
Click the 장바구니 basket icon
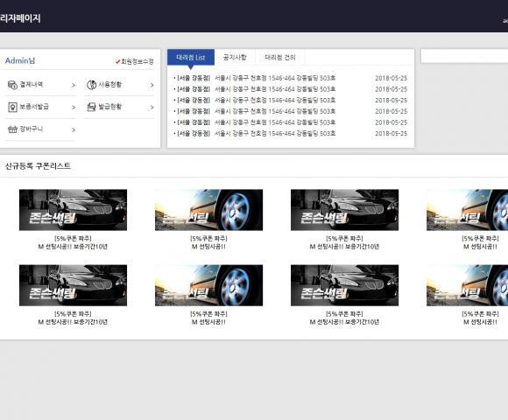(12, 129)
